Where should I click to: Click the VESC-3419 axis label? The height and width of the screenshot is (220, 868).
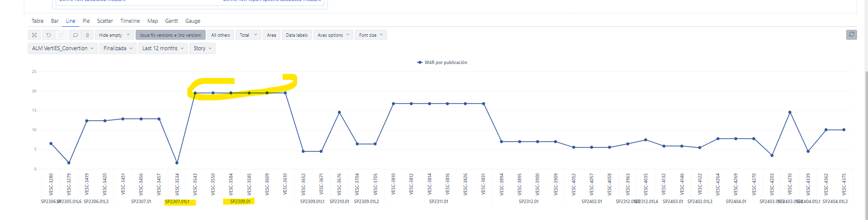(87, 184)
